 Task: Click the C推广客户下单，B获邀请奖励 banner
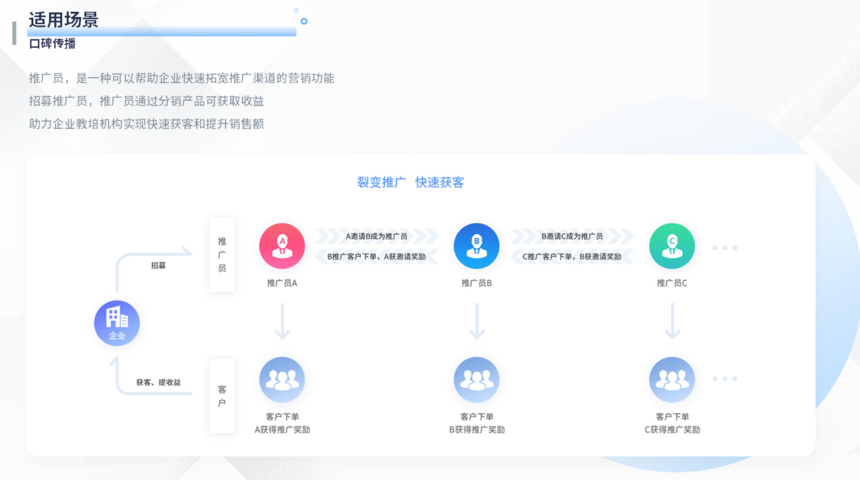click(572, 257)
